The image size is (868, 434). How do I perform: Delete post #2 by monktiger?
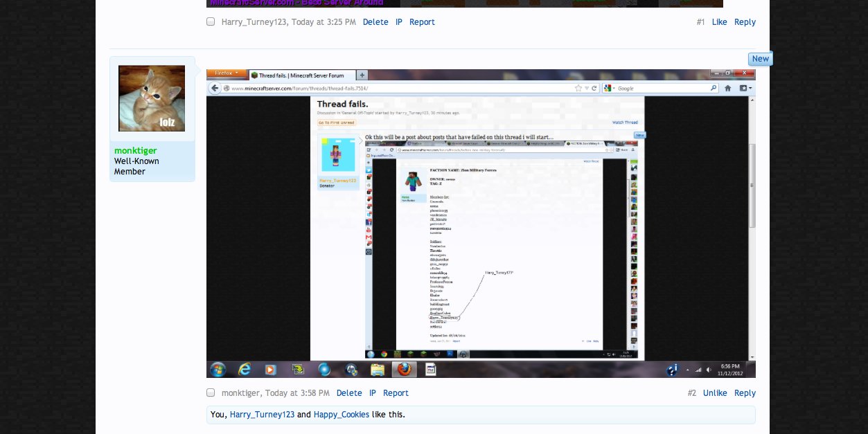pos(349,393)
